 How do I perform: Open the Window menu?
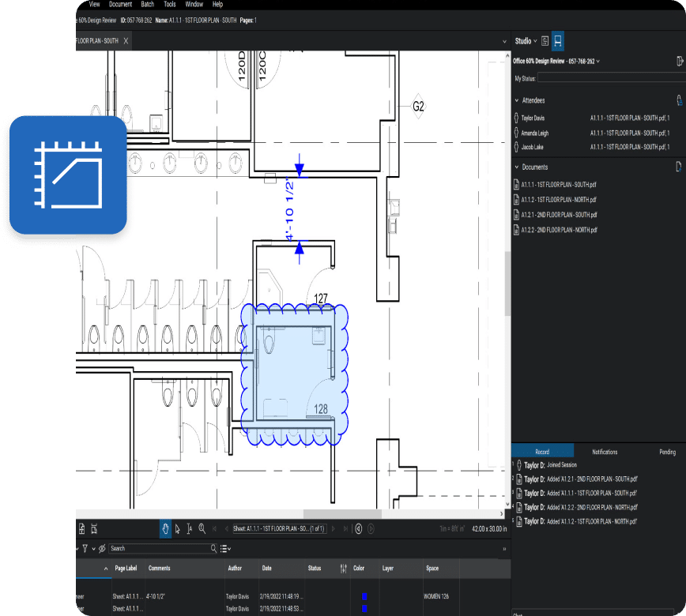(194, 5)
